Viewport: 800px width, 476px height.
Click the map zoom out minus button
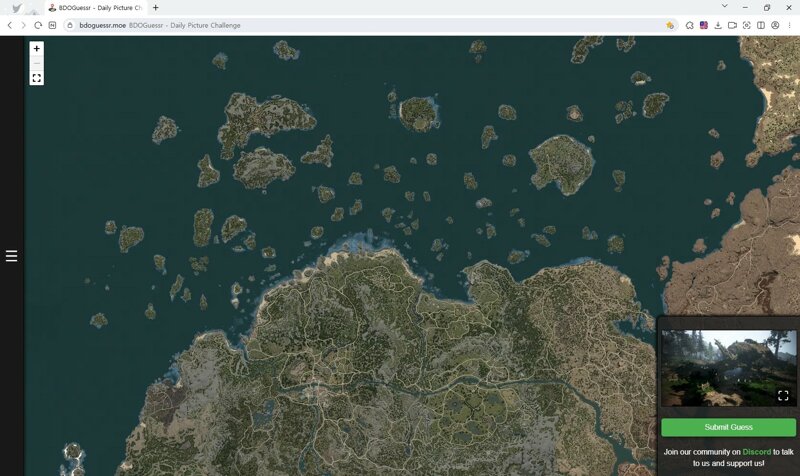(x=36, y=63)
